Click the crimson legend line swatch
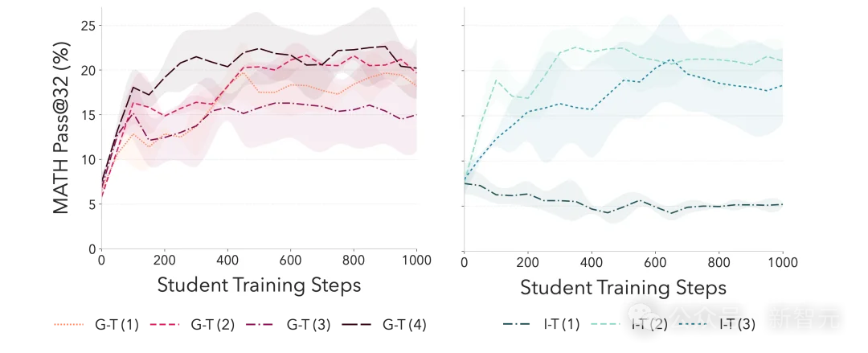The width and height of the screenshot is (868, 353). coord(164,325)
